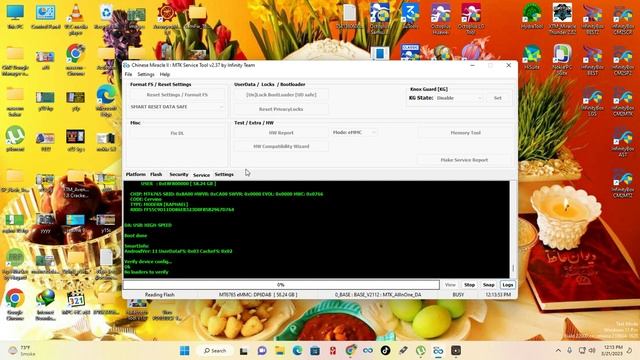
Task: Click HW Compatibility Wizard button
Action: tap(281, 146)
